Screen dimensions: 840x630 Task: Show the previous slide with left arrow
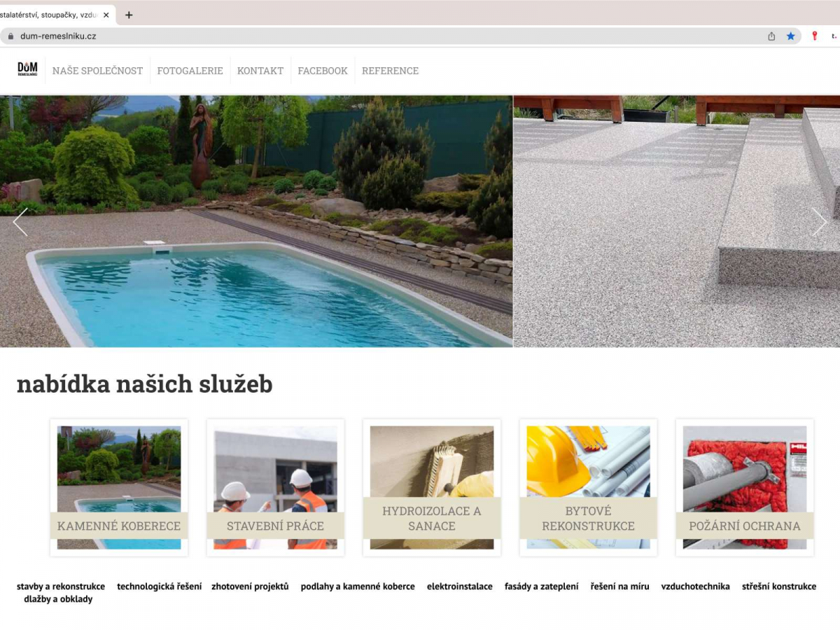click(x=20, y=222)
